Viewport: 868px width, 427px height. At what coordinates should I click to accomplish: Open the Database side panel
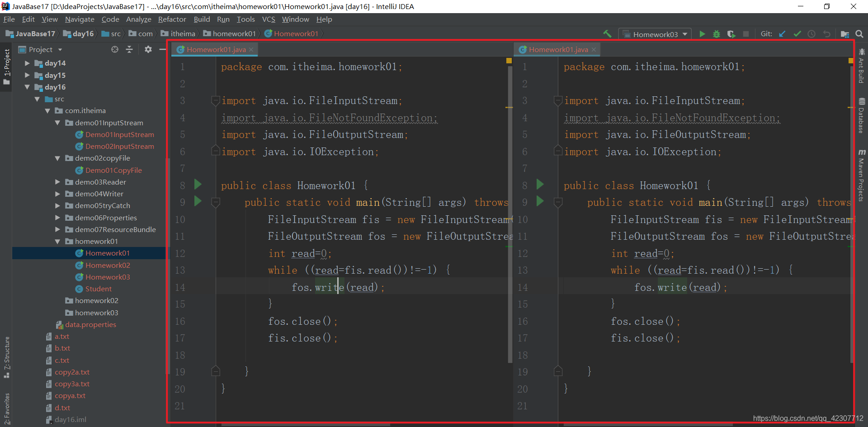[x=862, y=116]
